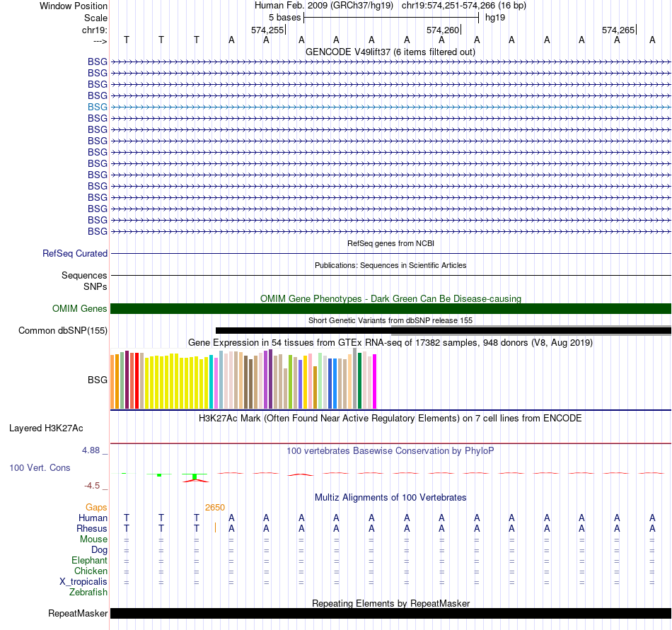Click the 574,265 ruler position marker
Screen dimensions: 672x630
coord(618,30)
